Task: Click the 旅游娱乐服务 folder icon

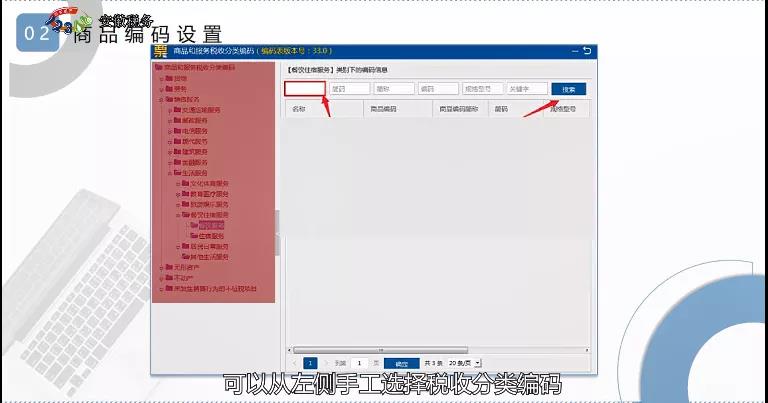Action: click(x=185, y=204)
